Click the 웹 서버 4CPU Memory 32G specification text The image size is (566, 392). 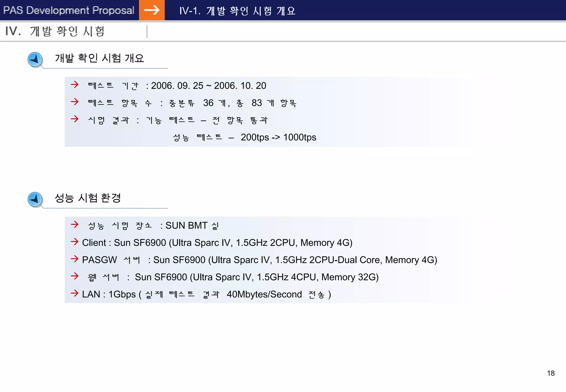257,277
